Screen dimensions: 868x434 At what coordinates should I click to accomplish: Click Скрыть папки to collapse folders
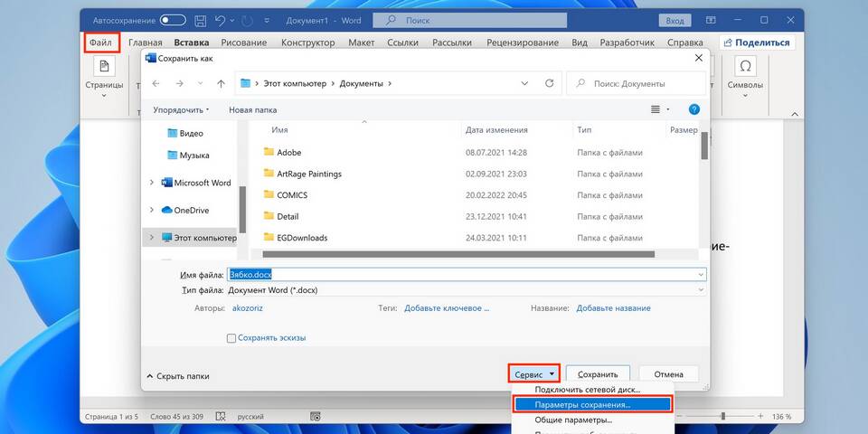178,376
